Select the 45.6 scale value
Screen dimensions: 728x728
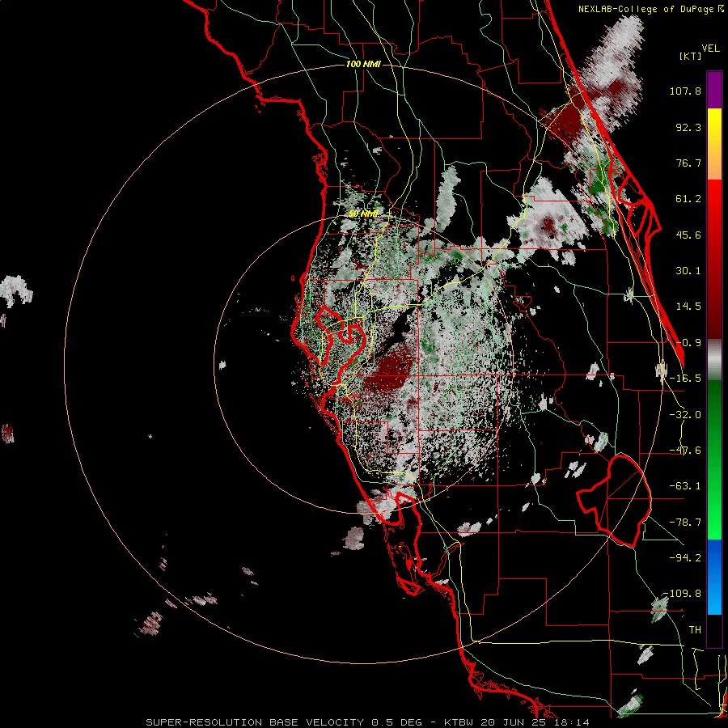[688, 235]
